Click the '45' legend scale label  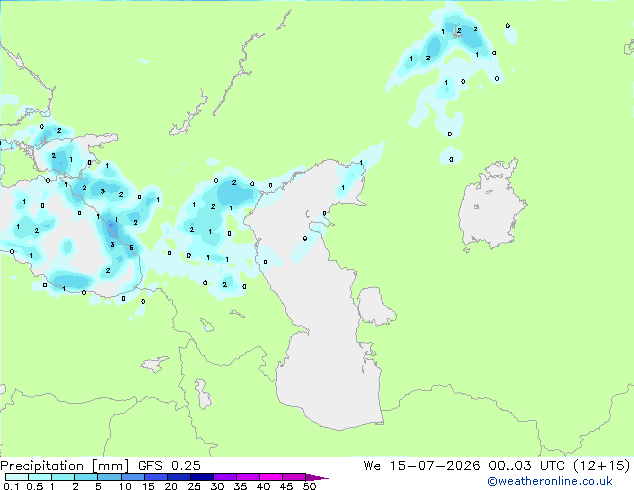(286, 486)
